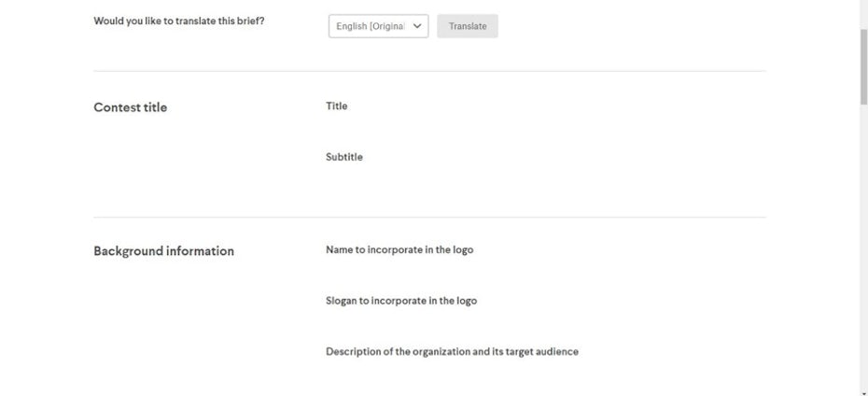Click the organization description and target audience label
This screenshot has width=868, height=396.
point(452,352)
